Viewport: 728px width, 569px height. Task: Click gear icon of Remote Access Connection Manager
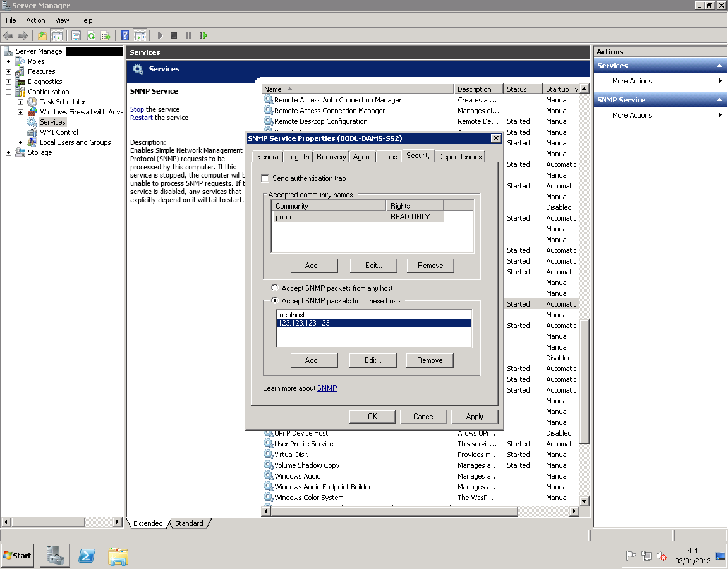click(269, 111)
